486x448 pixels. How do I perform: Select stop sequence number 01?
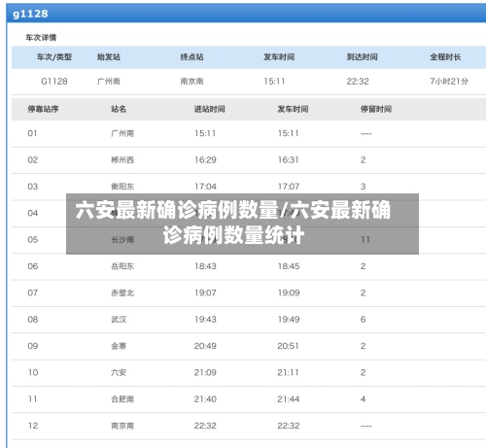(32, 133)
